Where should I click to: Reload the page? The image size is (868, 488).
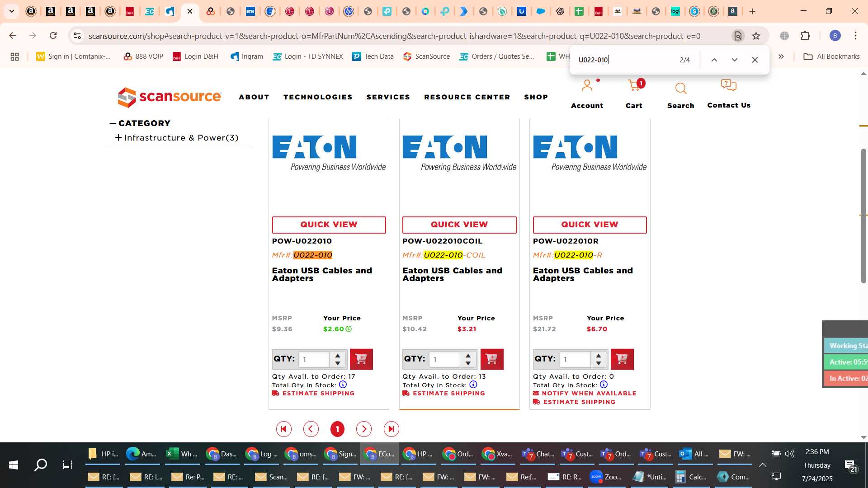pyautogui.click(x=53, y=36)
